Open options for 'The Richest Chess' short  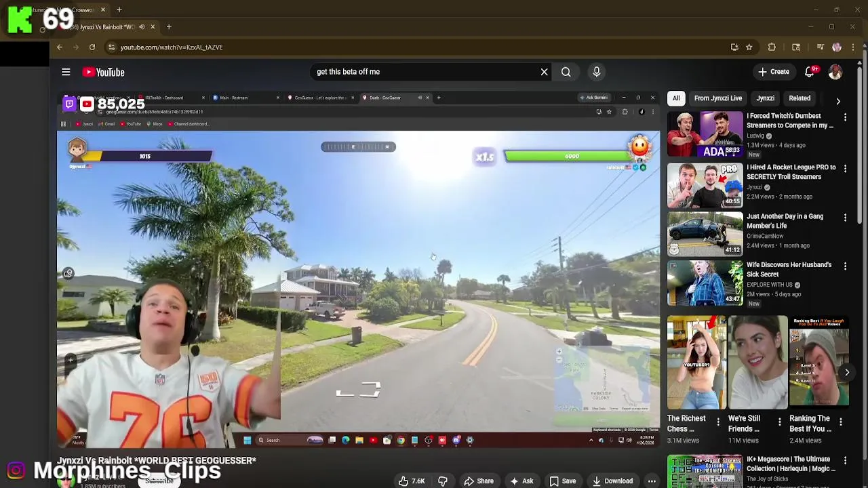[x=718, y=423]
